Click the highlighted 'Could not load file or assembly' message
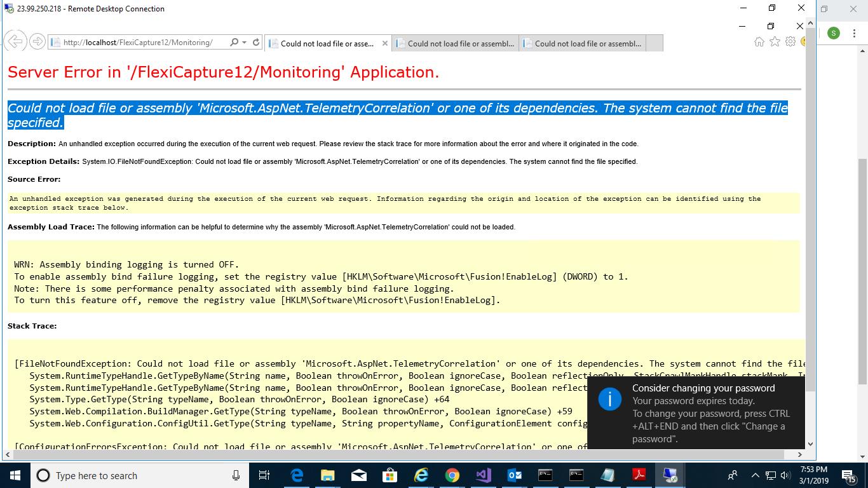The height and width of the screenshot is (488, 868). 398,115
